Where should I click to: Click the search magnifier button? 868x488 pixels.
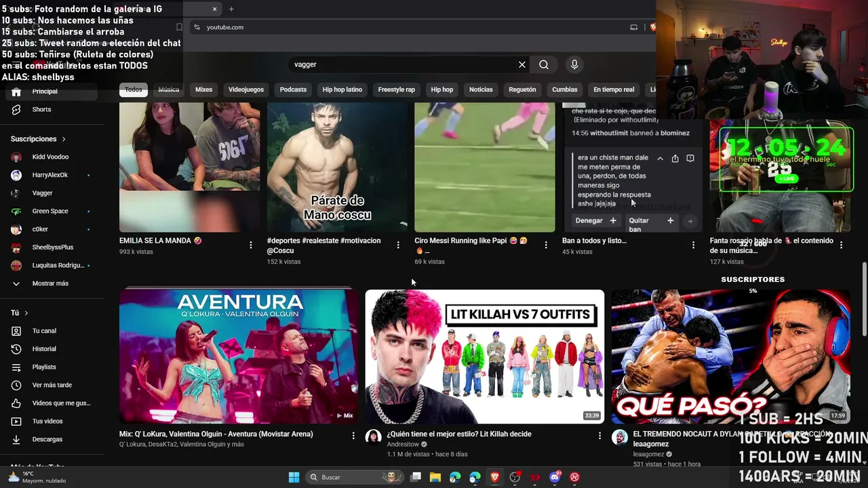click(544, 64)
